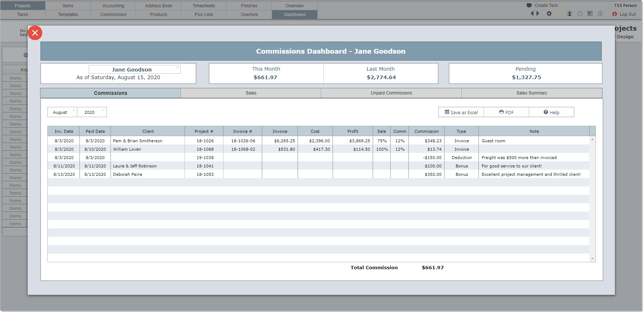Image resolution: width=644 pixels, height=313 pixels.
Task: Select the Dashboard menu item
Action: (295, 15)
